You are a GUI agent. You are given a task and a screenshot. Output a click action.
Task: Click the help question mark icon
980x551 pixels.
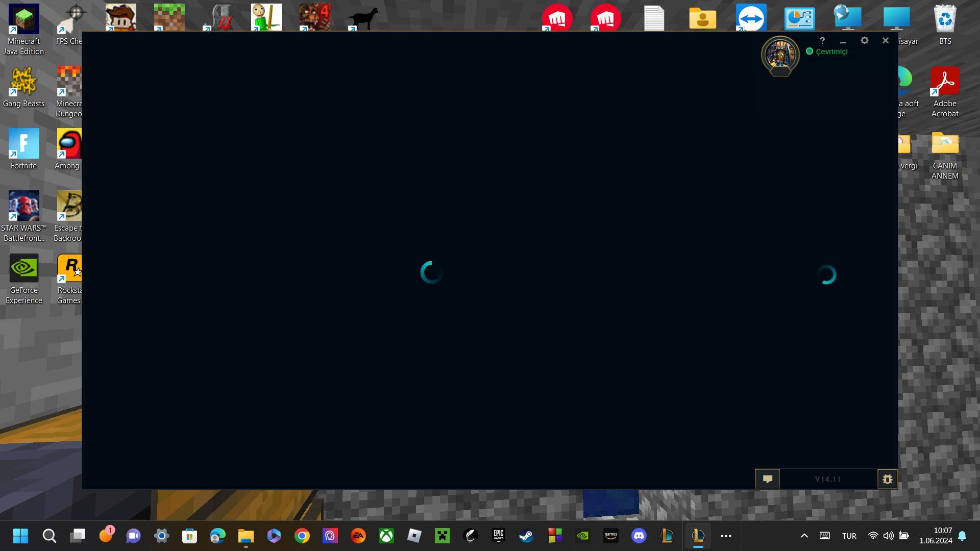point(822,40)
